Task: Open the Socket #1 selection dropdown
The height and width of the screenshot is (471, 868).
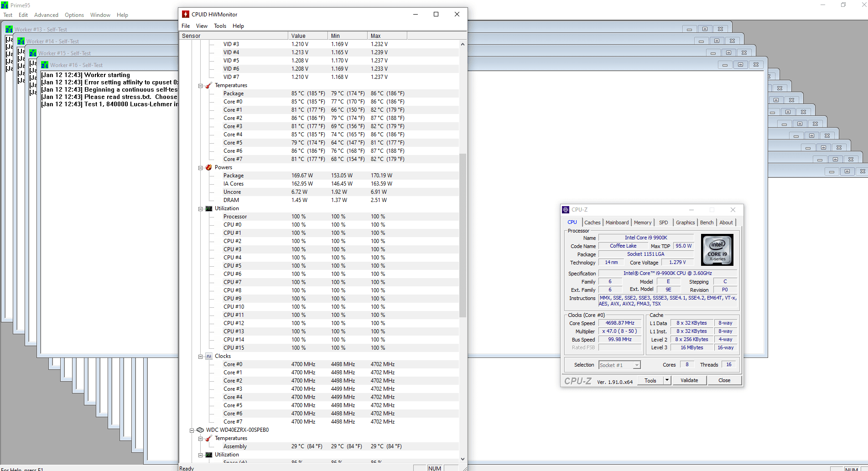Action: (637, 365)
